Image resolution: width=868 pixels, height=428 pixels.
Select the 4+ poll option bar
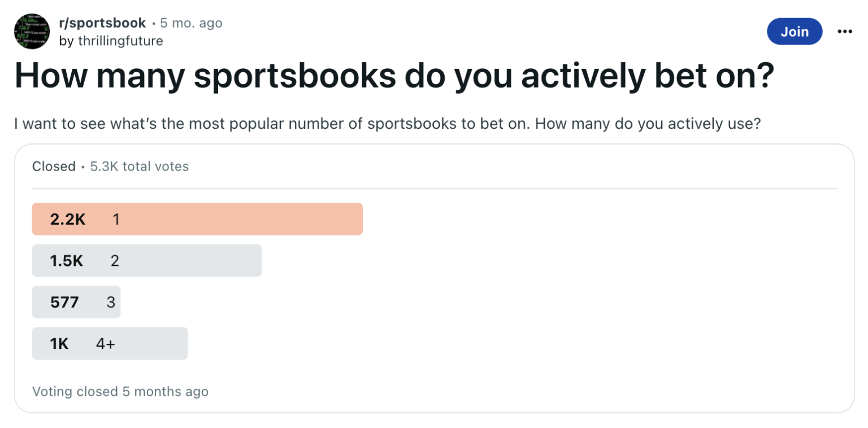[110, 343]
